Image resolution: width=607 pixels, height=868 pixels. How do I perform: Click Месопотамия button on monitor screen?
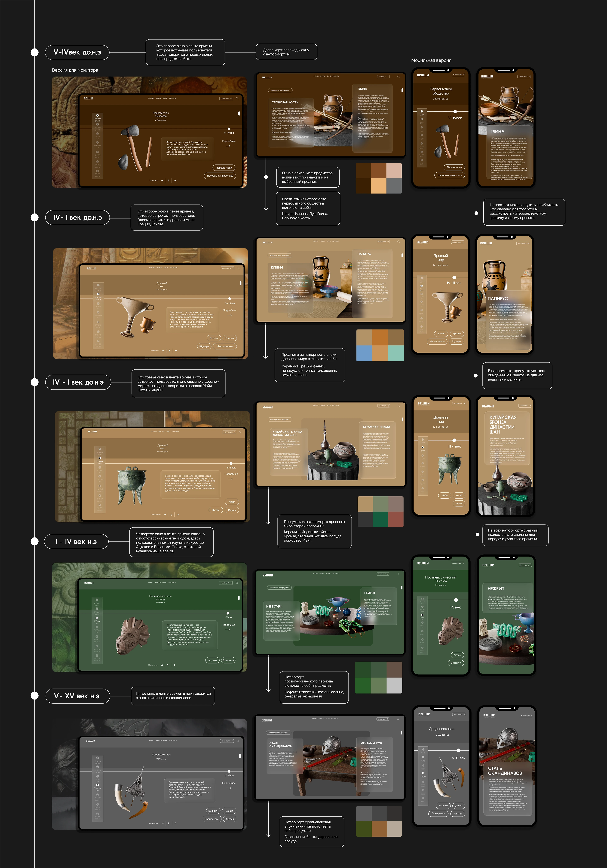pyautogui.click(x=225, y=346)
